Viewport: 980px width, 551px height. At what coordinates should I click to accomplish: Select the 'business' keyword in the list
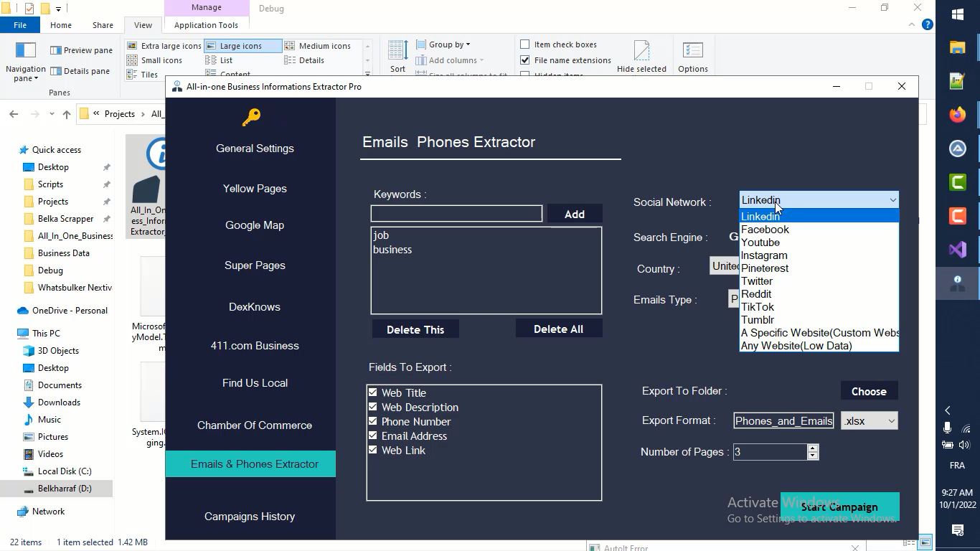(392, 250)
